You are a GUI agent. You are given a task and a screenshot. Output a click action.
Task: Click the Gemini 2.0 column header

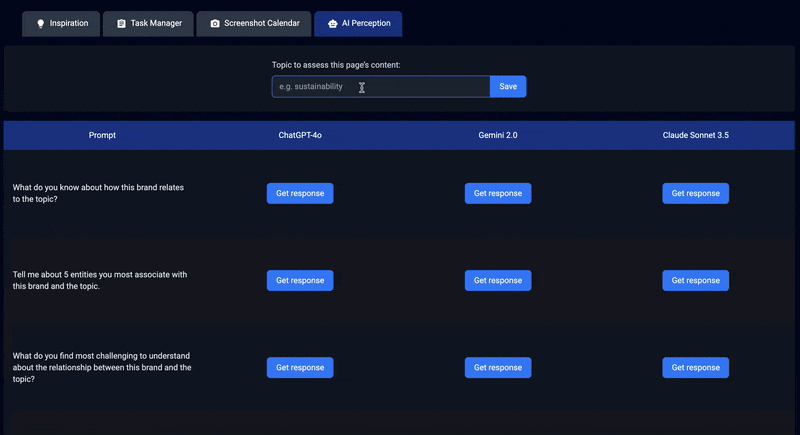coord(498,135)
